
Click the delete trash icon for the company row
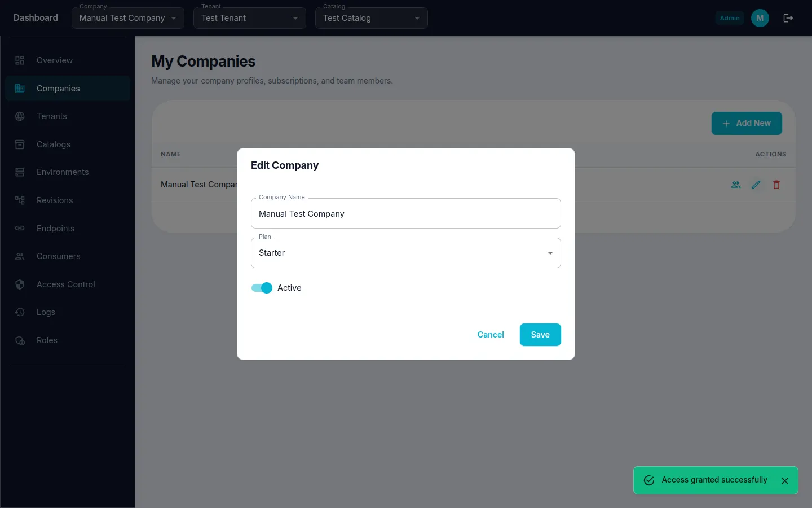776,185
